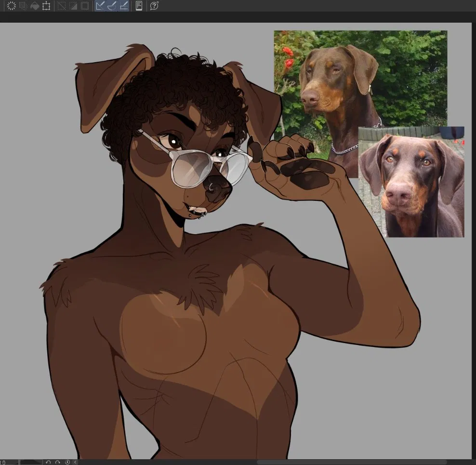
Task: Click the Fill paint bucket icon
Action: (35, 6)
